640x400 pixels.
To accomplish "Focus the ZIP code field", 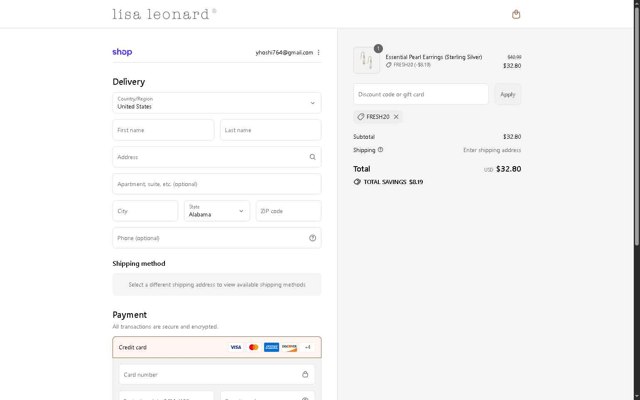I will tap(289, 211).
